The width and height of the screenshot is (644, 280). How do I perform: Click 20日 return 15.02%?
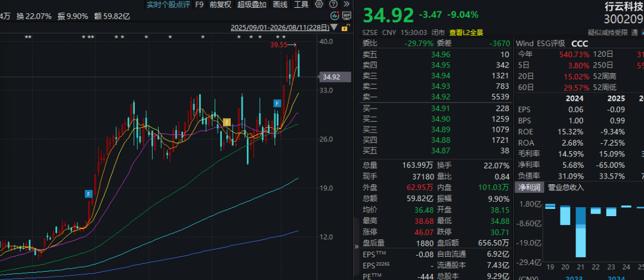pyautogui.click(x=576, y=76)
